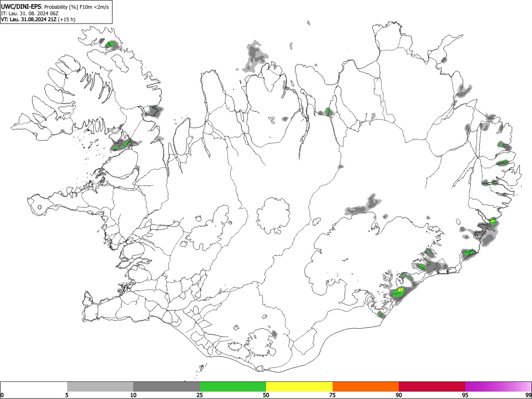Click the UWC/DINI-EPS title text

click(x=21, y=7)
